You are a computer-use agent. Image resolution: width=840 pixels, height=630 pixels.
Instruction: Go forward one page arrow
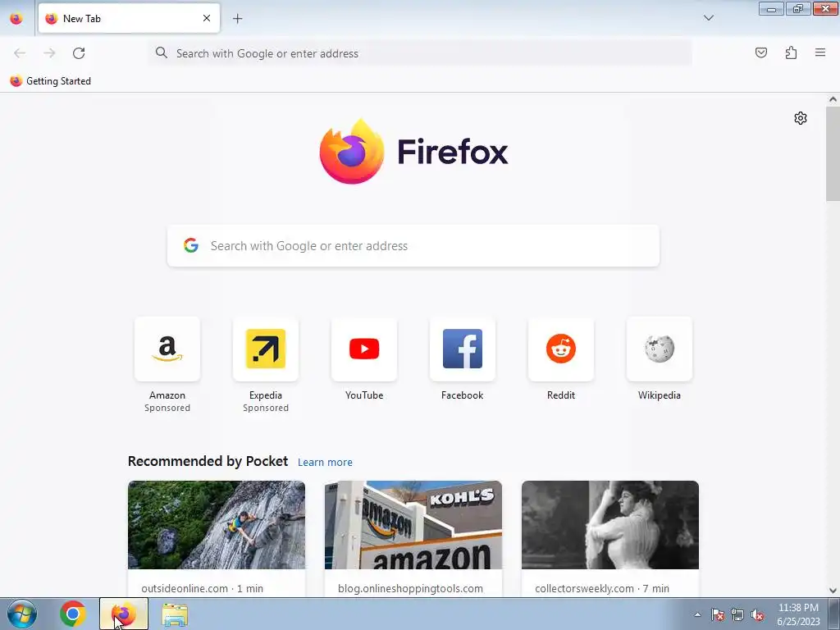point(49,53)
